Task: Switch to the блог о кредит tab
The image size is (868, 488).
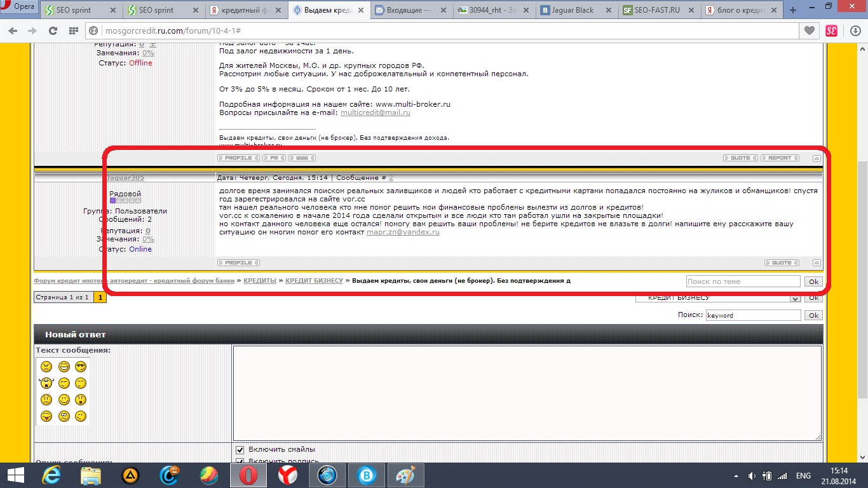Action: (741, 10)
